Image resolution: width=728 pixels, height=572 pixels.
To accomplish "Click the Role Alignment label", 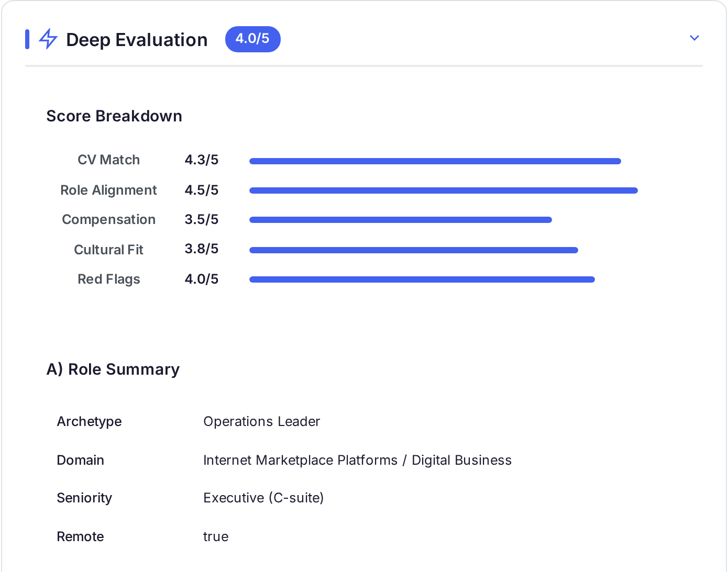I will [x=109, y=190].
